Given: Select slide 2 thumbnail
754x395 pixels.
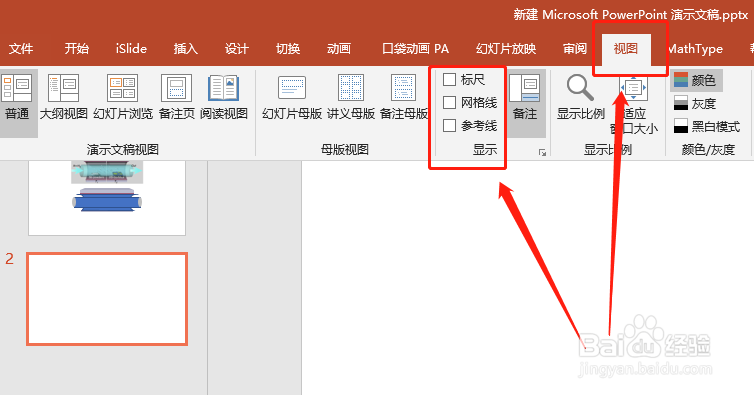Looking at the screenshot, I should (x=107, y=299).
